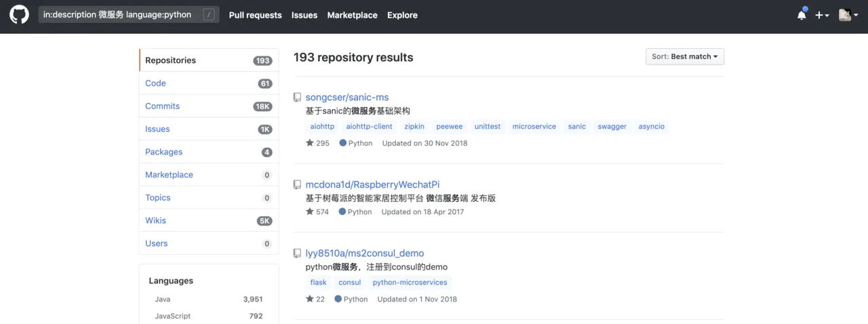868x324 pixels.
Task: Open the Sort: Best match dropdown
Action: [685, 57]
